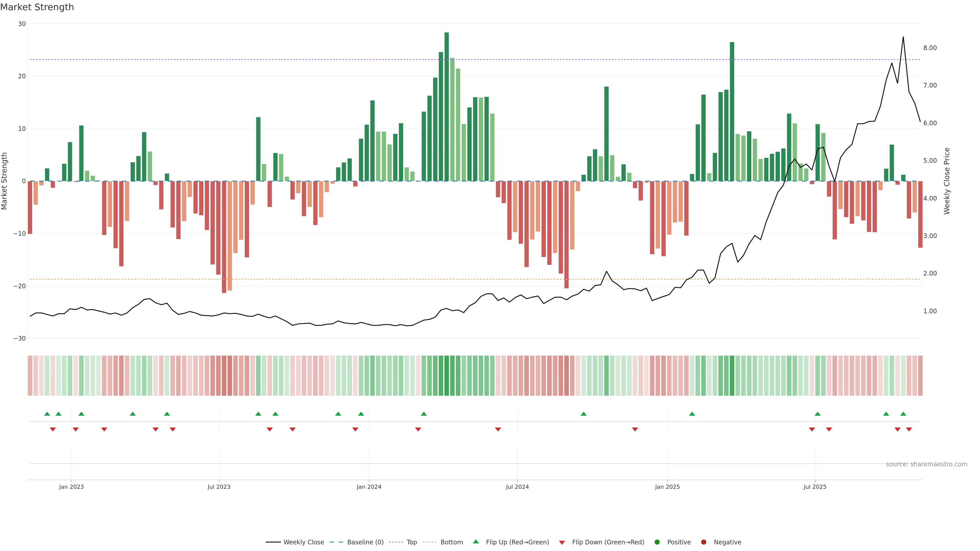The width and height of the screenshot is (980, 551).
Task: Click the darkest green heatmap strip cell
Action: click(x=447, y=376)
